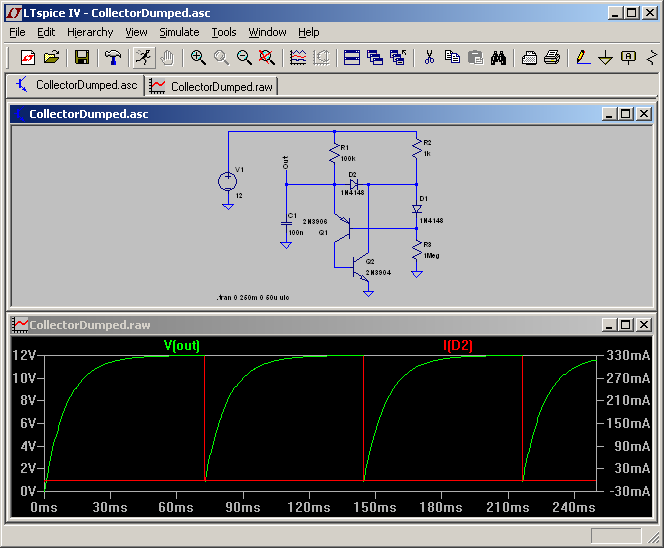Run the simulation with the running man icon

pos(144,57)
